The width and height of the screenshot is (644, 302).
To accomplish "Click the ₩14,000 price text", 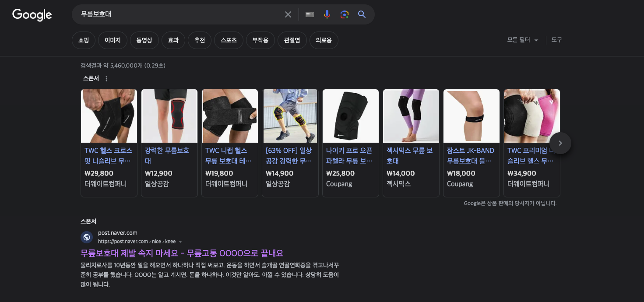I will [401, 173].
